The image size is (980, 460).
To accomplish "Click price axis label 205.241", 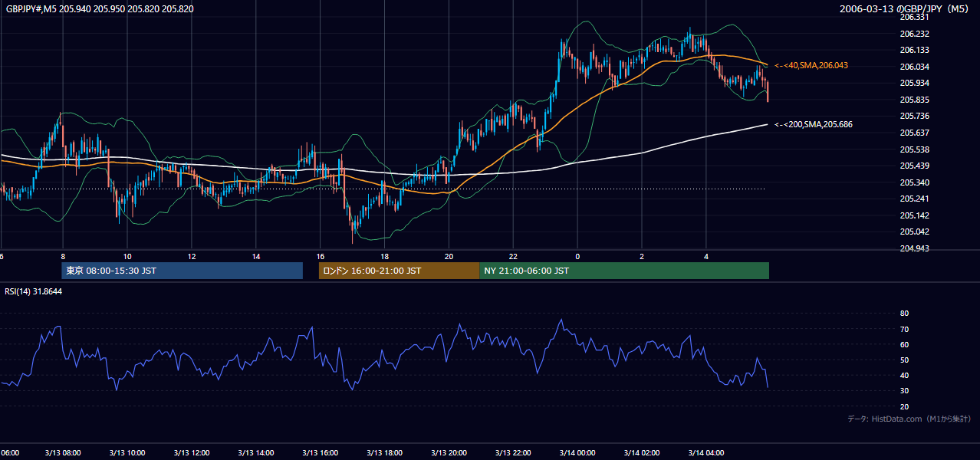I will tap(915, 199).
